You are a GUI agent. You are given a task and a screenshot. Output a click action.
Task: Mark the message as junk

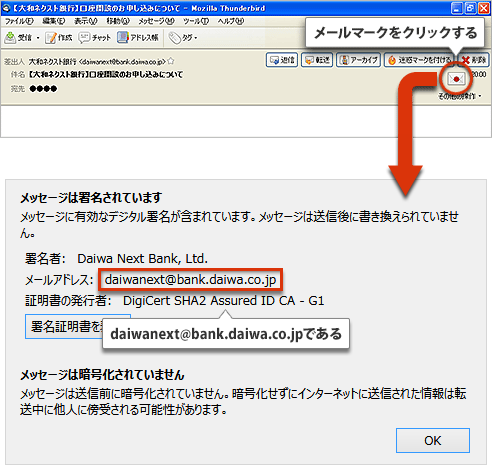tap(419, 60)
